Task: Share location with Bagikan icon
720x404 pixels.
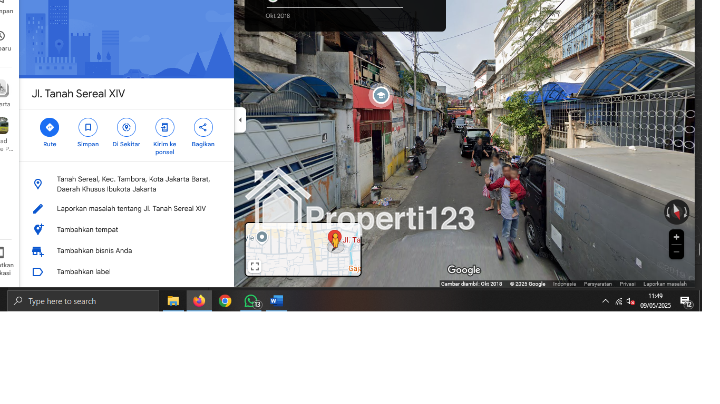Action: (203, 127)
